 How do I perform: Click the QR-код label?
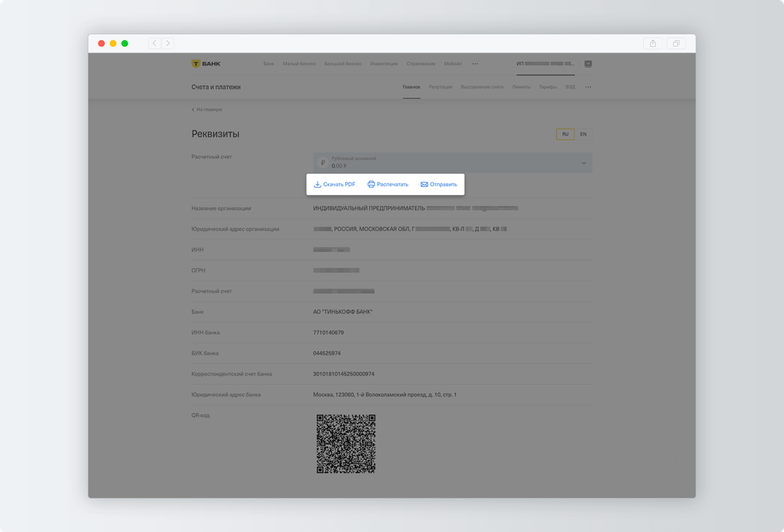point(200,416)
